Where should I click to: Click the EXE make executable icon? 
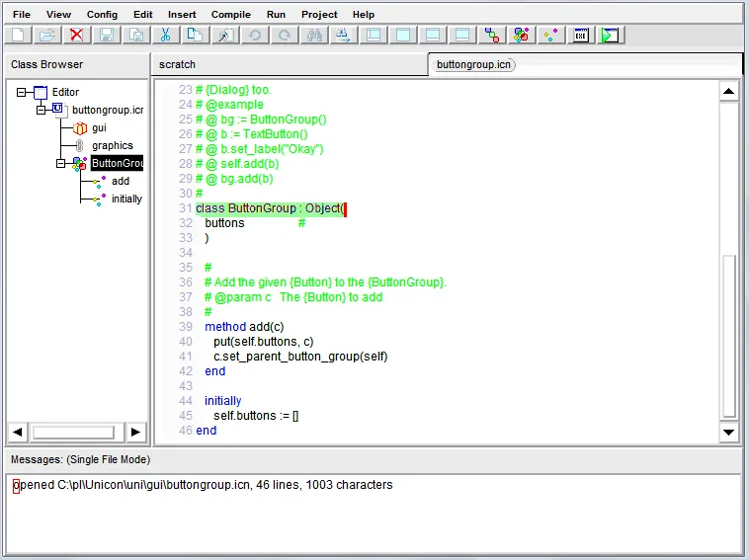580,35
